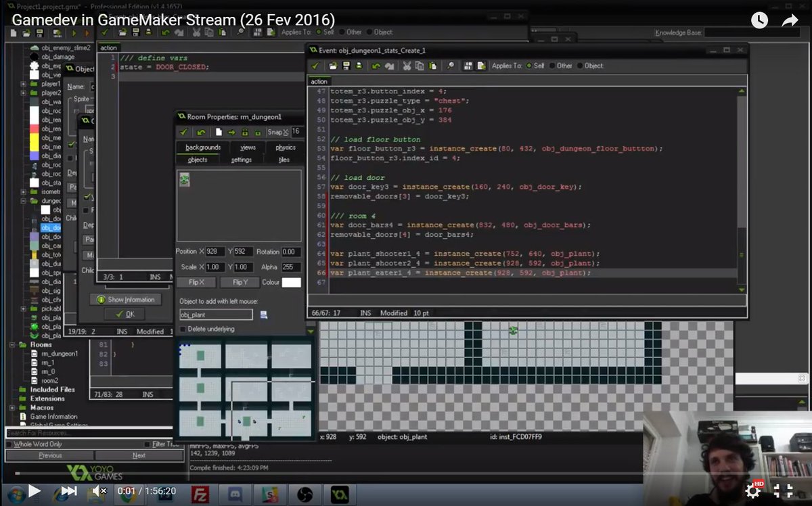Click the undo icon in Room Properties toolbar
The height and width of the screenshot is (506, 812).
[200, 132]
